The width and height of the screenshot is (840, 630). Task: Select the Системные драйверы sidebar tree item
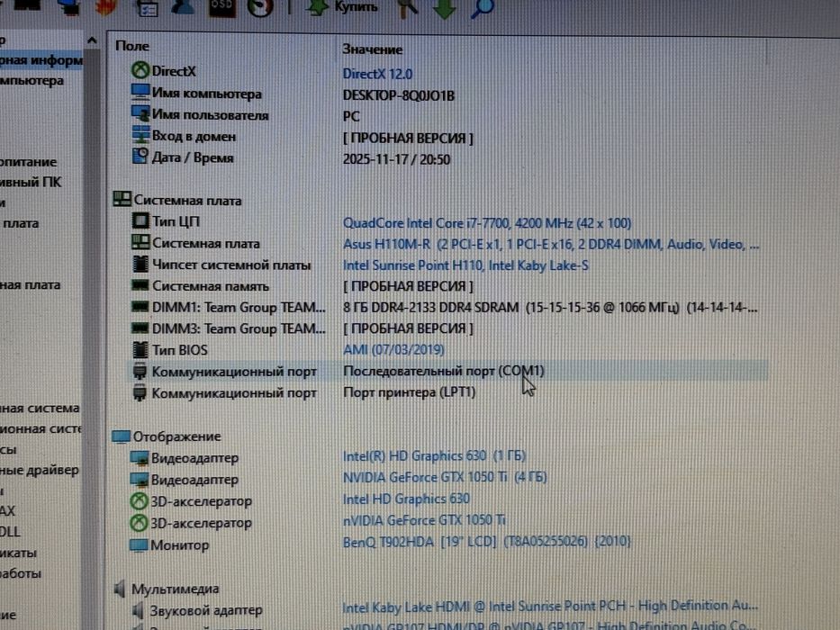tap(39, 470)
